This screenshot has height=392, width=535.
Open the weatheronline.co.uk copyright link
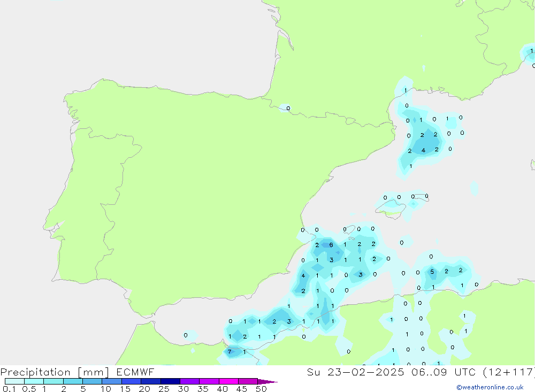490,387
